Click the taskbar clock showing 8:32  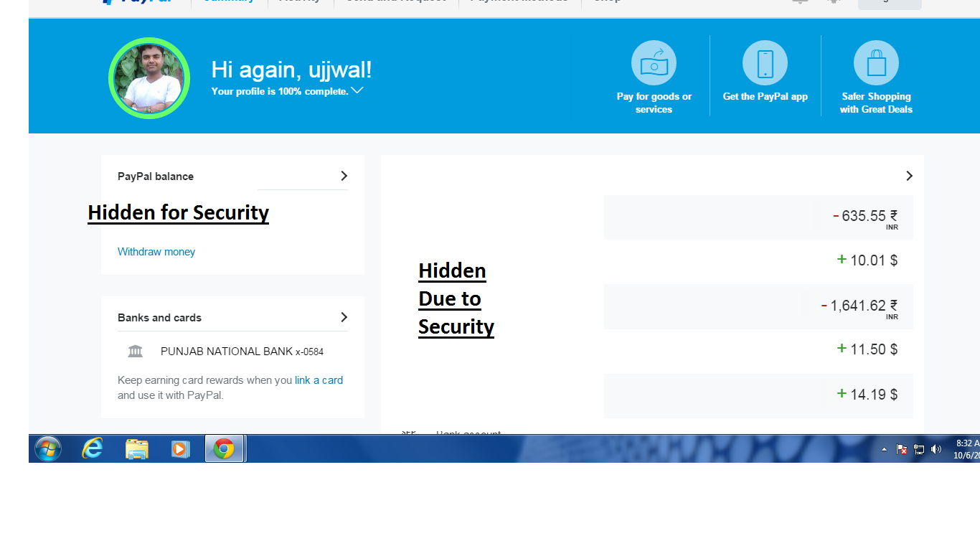tap(966, 449)
